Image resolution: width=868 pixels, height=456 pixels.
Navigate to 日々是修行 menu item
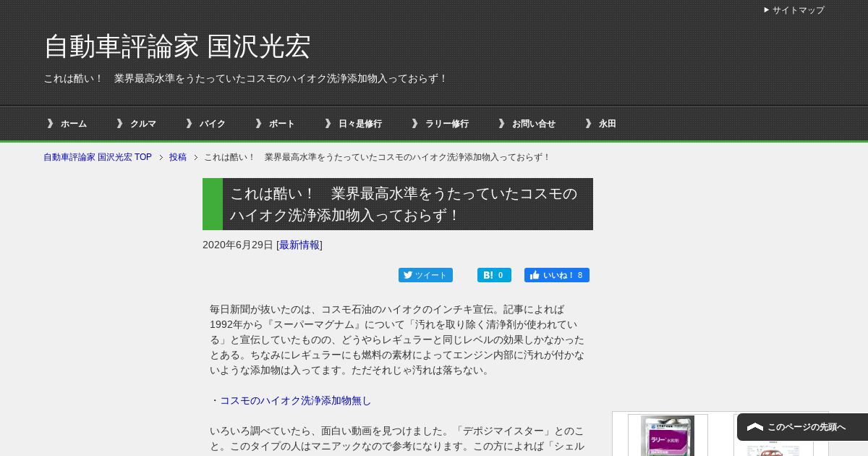click(x=360, y=124)
